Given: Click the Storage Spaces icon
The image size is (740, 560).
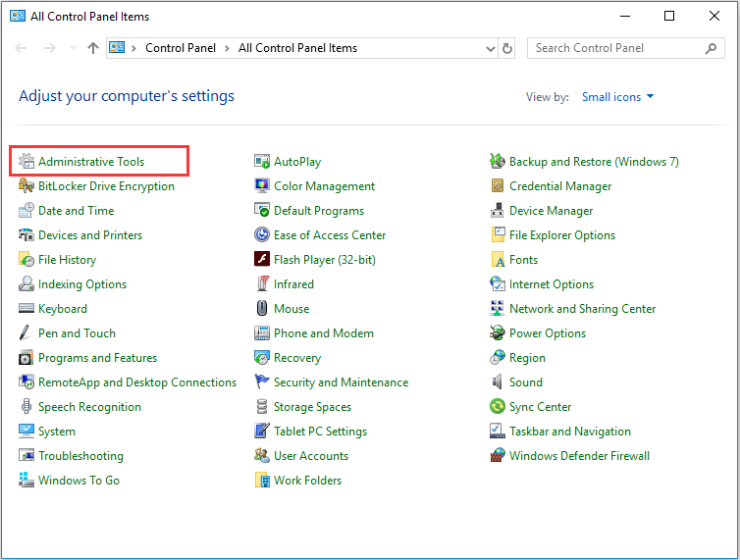Looking at the screenshot, I should click(x=262, y=407).
